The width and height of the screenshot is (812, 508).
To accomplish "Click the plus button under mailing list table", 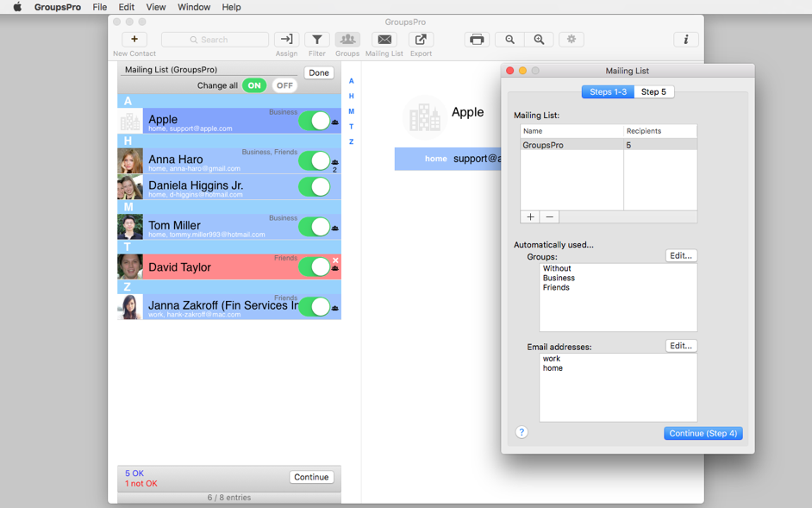I will (530, 216).
